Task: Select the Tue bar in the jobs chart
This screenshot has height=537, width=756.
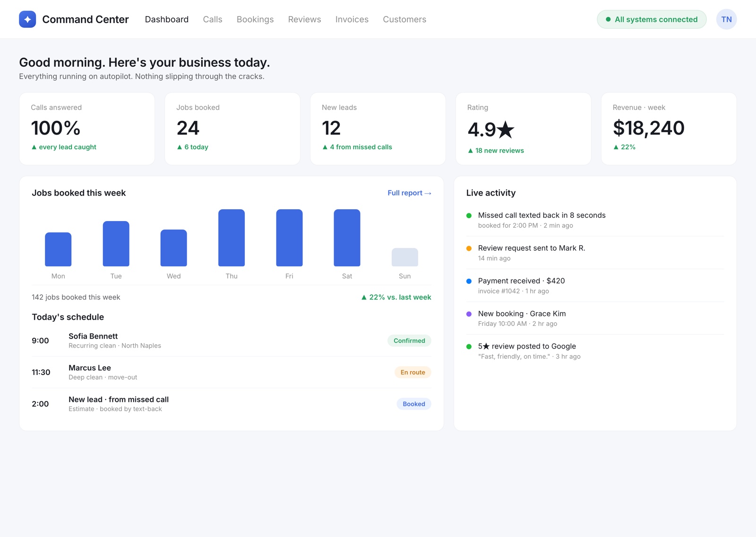Action: pos(116,244)
